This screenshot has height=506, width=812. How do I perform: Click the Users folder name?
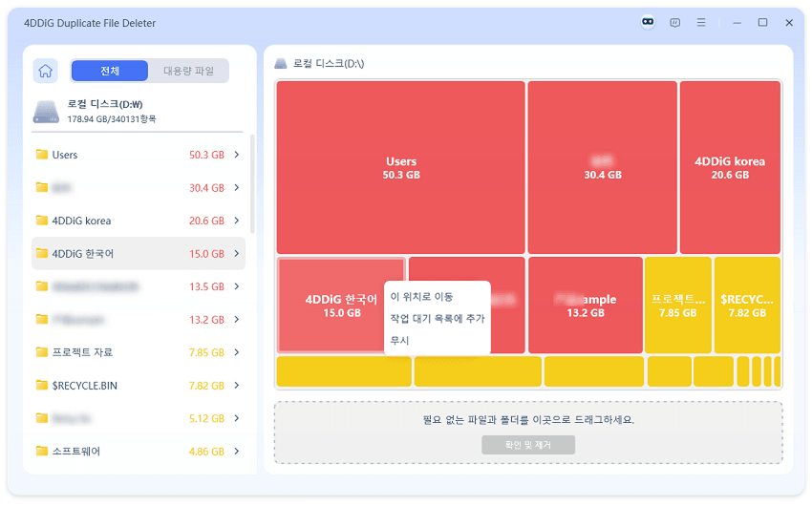(65, 155)
